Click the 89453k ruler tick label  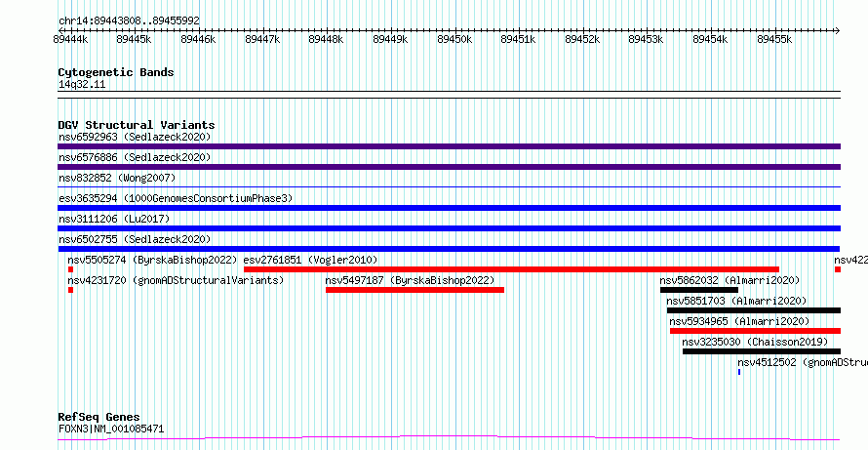point(646,39)
